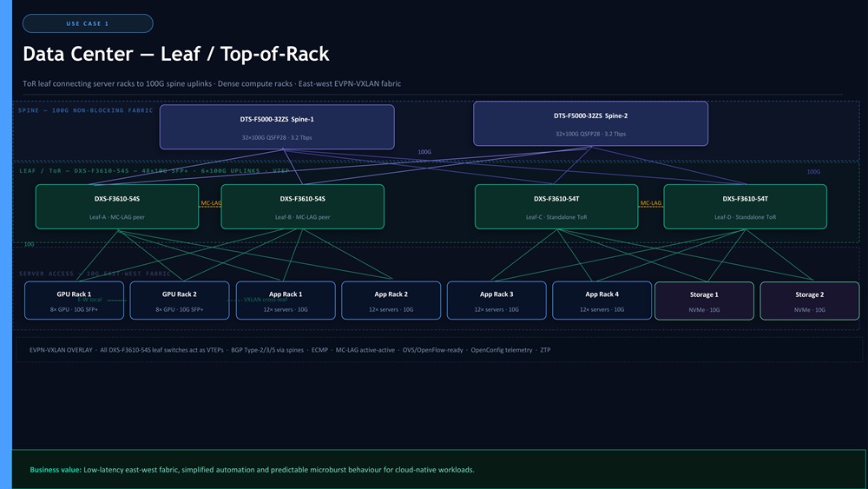The height and width of the screenshot is (489, 868).
Task: Select the DTS-F5000-32ZS Spine-2 node
Action: (x=590, y=123)
